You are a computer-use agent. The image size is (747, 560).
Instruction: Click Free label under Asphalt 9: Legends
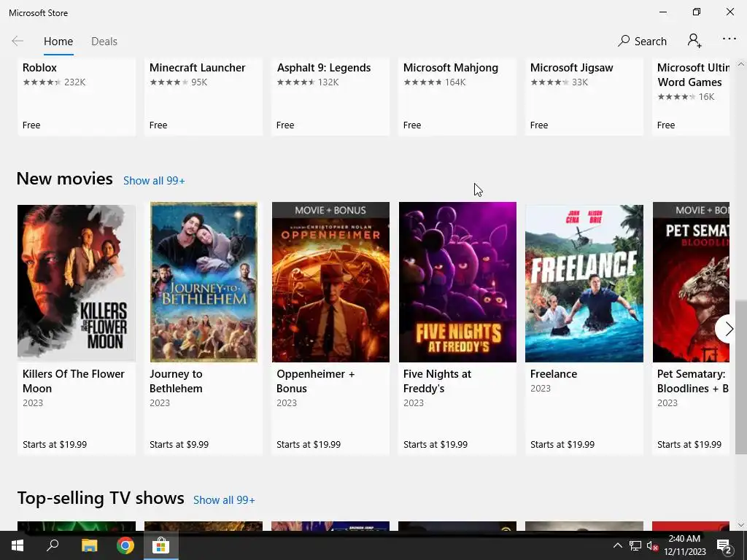pos(285,125)
